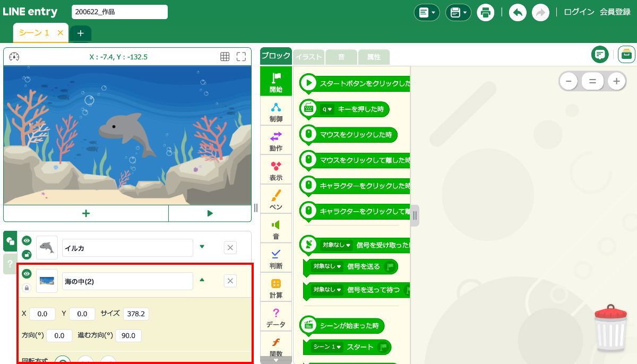Click the 進む方向 field showing 90.0
637x364 pixels.
pos(128,336)
